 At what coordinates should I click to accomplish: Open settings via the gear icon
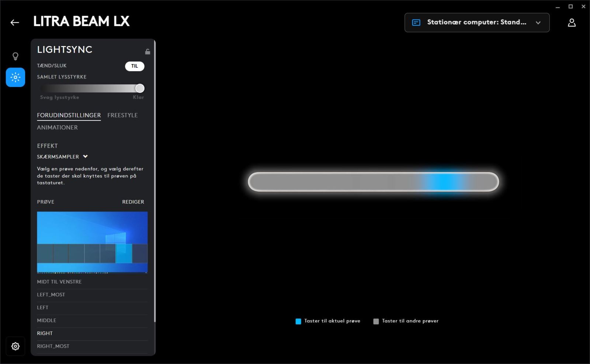(15, 346)
